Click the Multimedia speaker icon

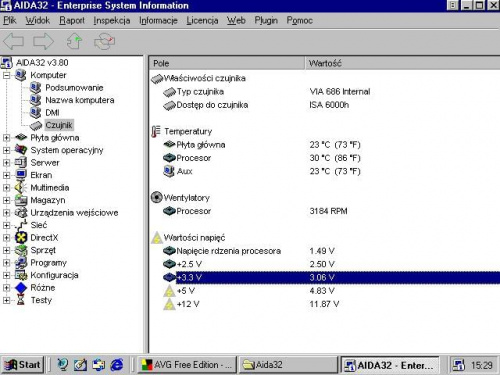point(20,188)
